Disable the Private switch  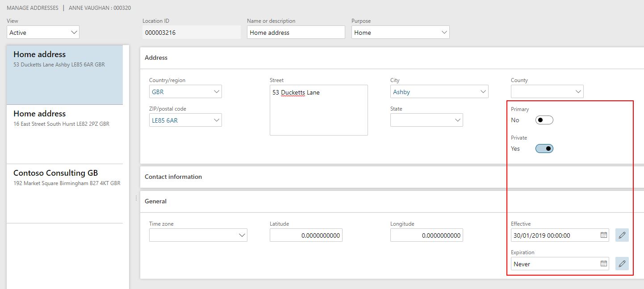pyautogui.click(x=544, y=148)
